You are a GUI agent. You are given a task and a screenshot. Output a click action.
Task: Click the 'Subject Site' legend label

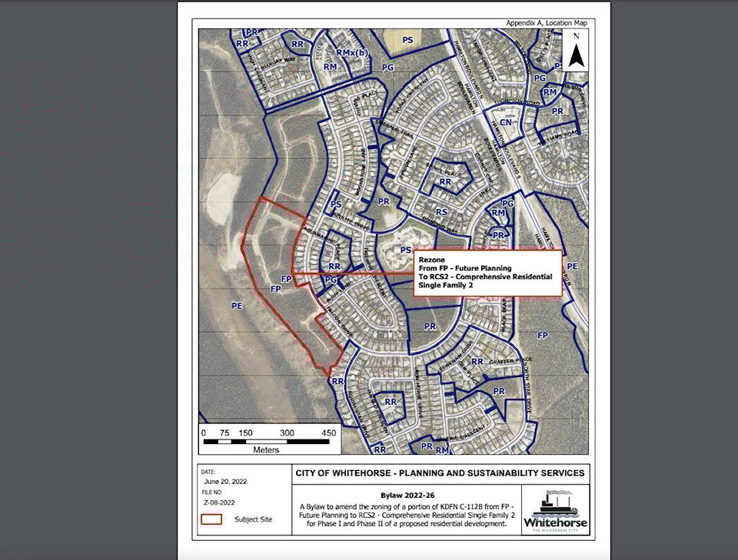click(253, 519)
